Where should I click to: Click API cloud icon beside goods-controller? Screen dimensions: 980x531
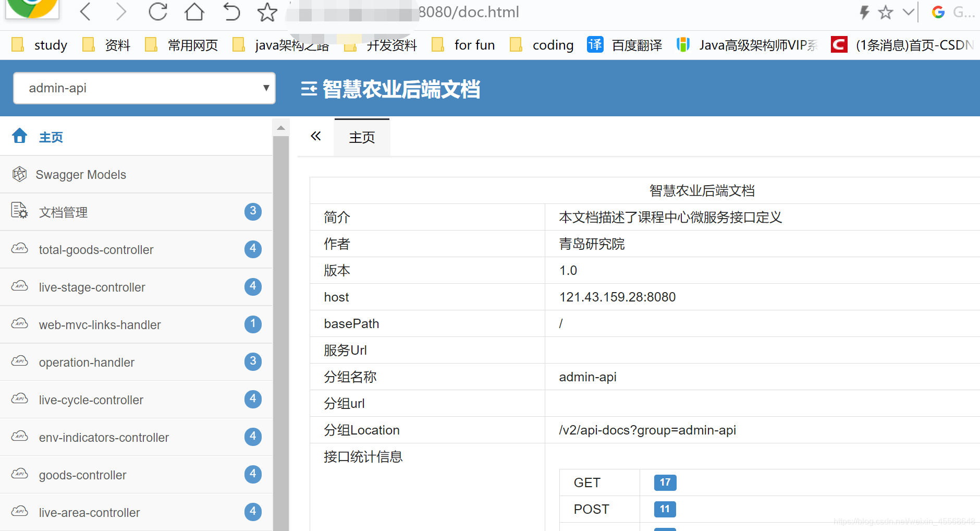click(x=20, y=474)
